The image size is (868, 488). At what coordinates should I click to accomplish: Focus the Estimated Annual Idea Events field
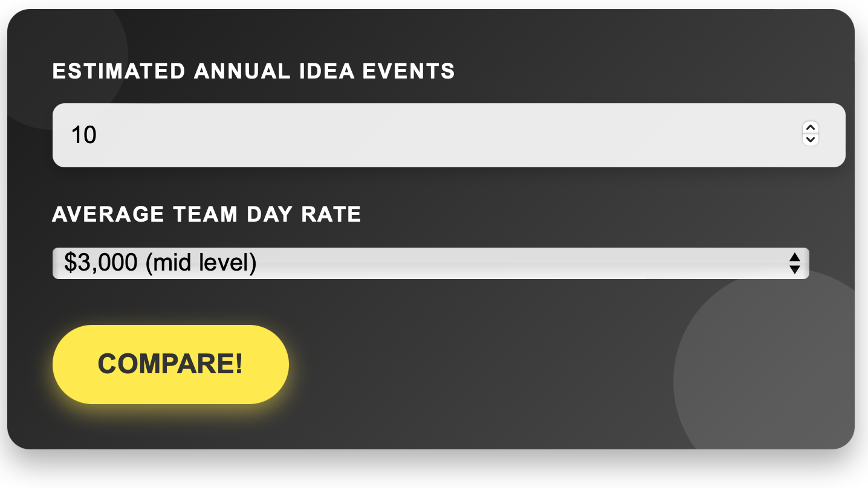tap(449, 135)
